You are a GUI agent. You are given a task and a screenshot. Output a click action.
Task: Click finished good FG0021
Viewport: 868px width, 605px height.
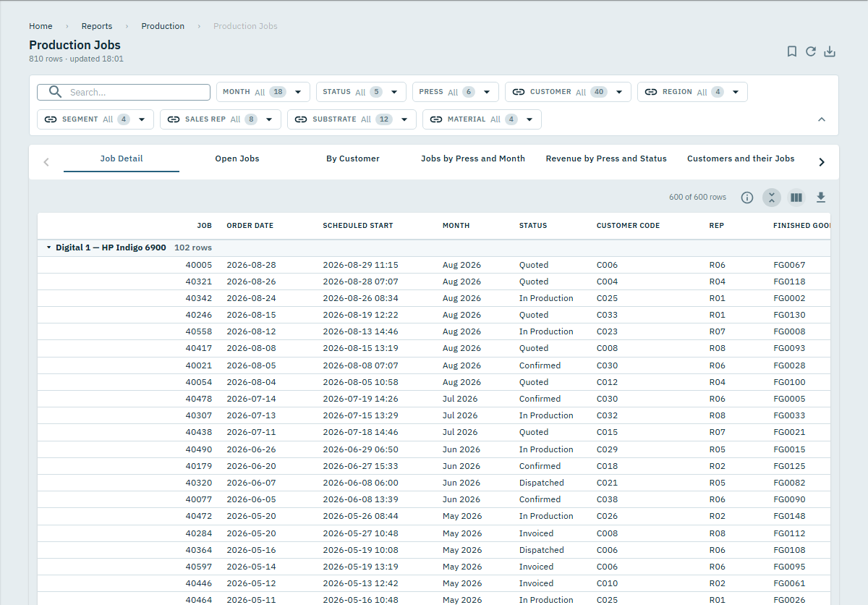tap(789, 432)
